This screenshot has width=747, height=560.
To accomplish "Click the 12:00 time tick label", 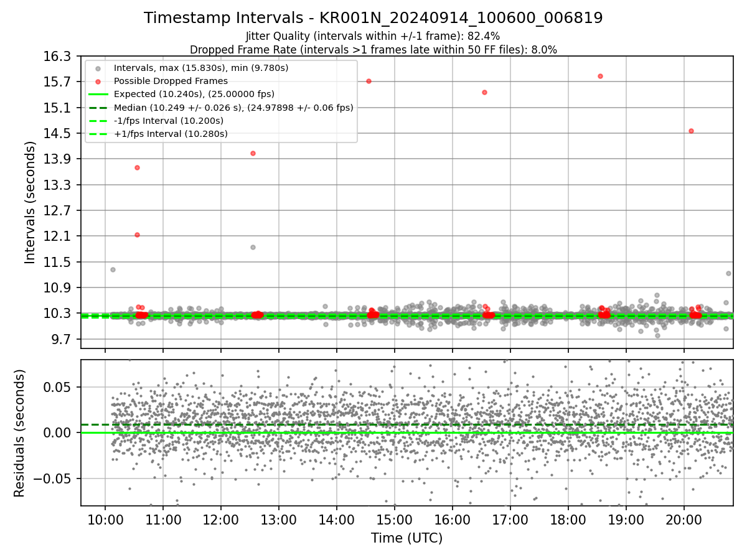I will pos(220,519).
